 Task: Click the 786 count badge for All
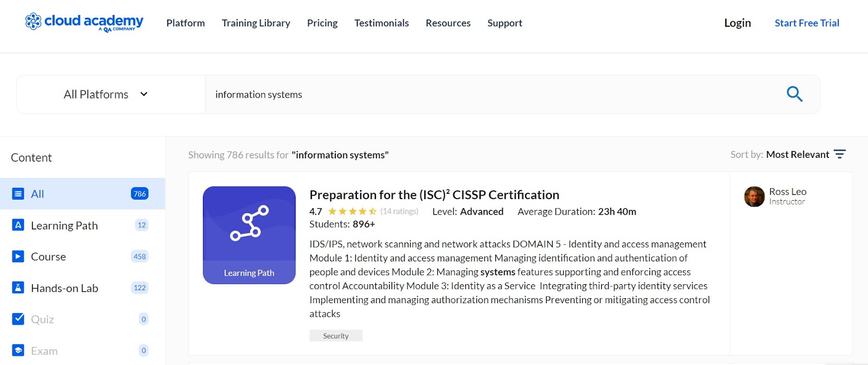pyautogui.click(x=140, y=194)
